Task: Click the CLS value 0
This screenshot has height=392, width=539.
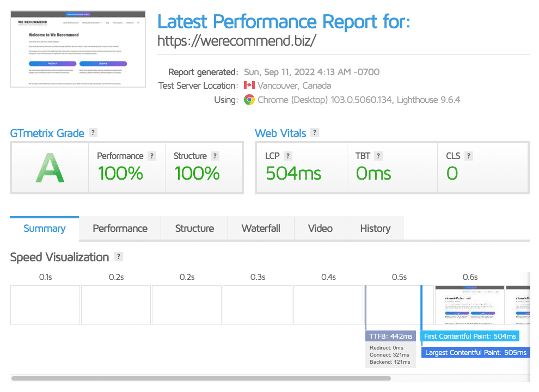Action: 452,173
